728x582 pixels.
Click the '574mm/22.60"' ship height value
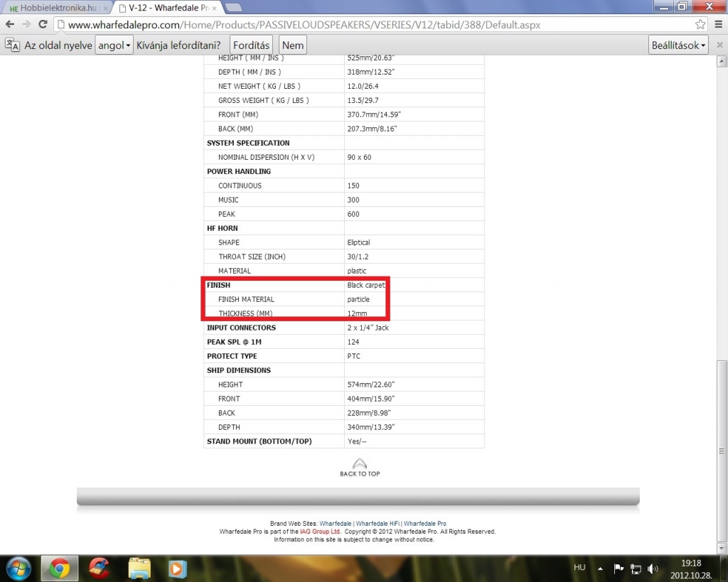tap(371, 384)
